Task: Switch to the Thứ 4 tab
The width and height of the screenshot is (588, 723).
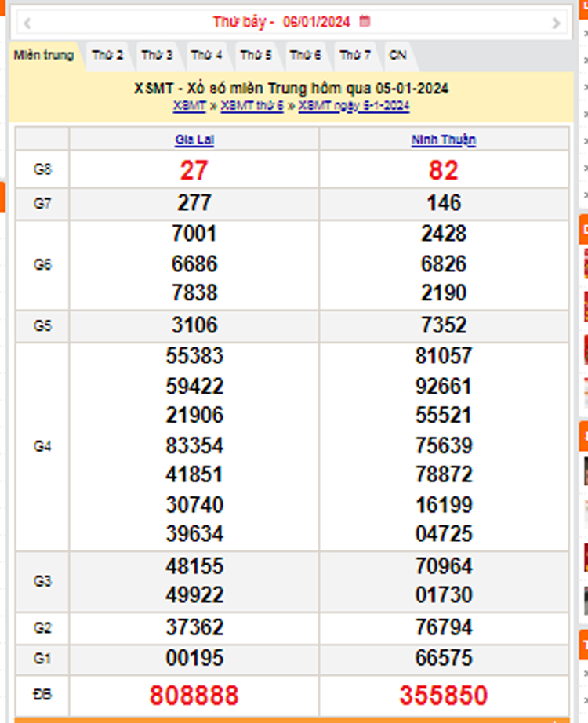Action: pos(207,56)
